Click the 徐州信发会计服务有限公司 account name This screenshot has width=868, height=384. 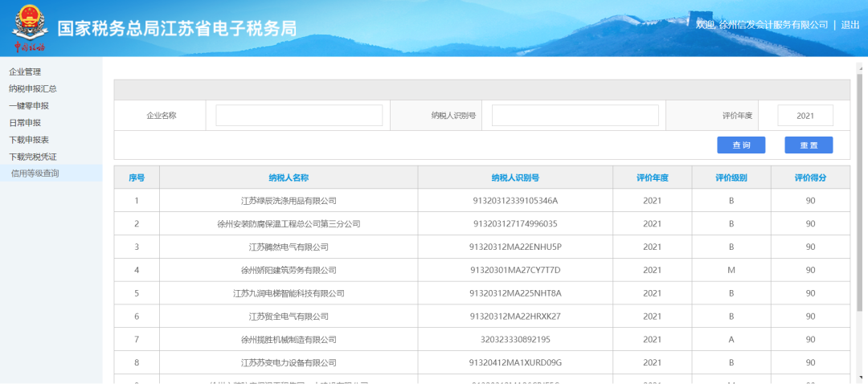773,25
